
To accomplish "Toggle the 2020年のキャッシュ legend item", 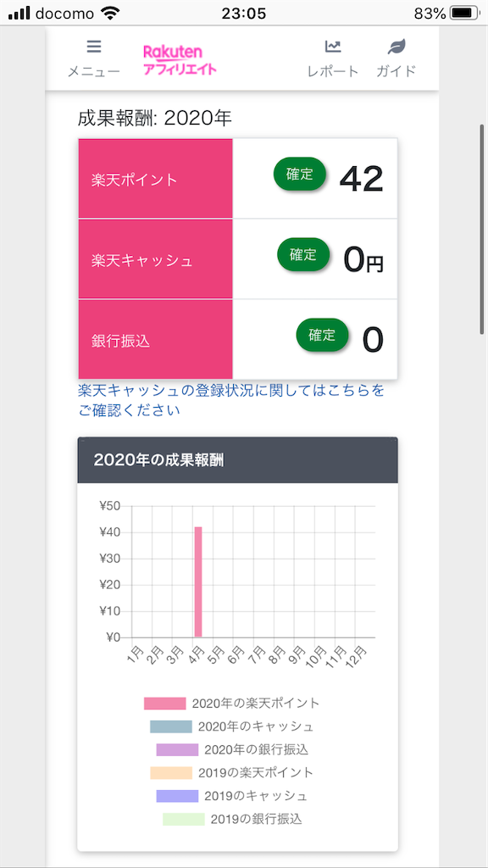I will (x=232, y=726).
